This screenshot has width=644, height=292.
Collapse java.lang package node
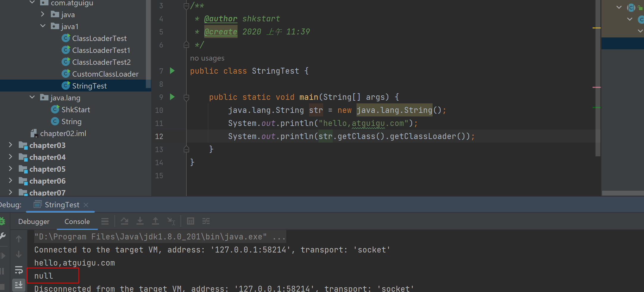[x=32, y=97]
